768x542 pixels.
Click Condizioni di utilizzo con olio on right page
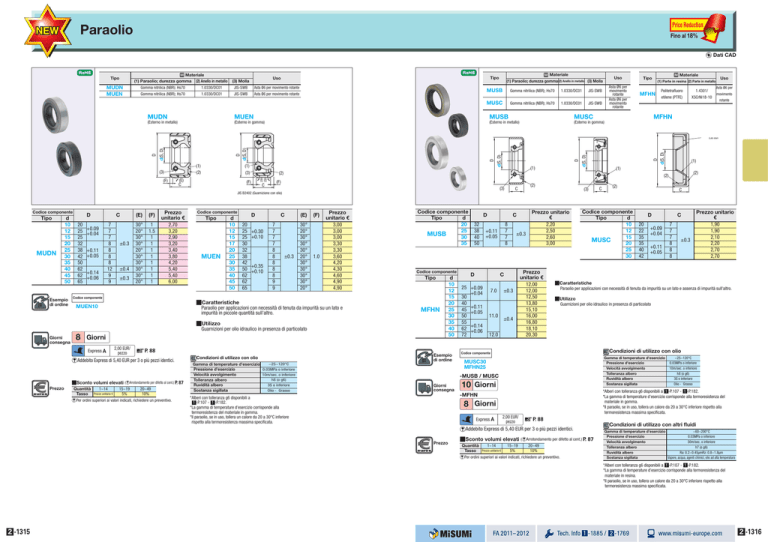(642, 351)
